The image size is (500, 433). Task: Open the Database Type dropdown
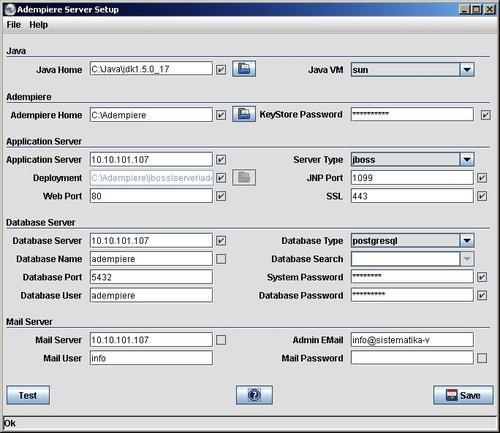(x=467, y=240)
